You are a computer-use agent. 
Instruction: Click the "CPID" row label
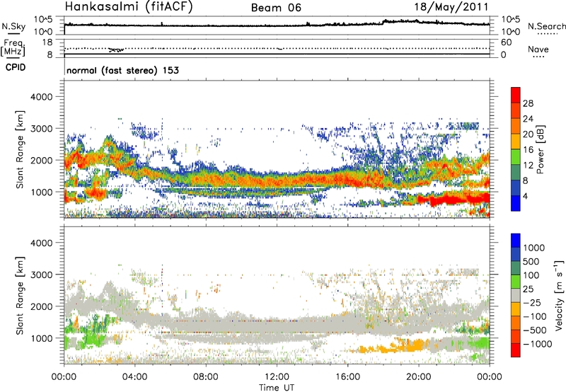coord(16,67)
